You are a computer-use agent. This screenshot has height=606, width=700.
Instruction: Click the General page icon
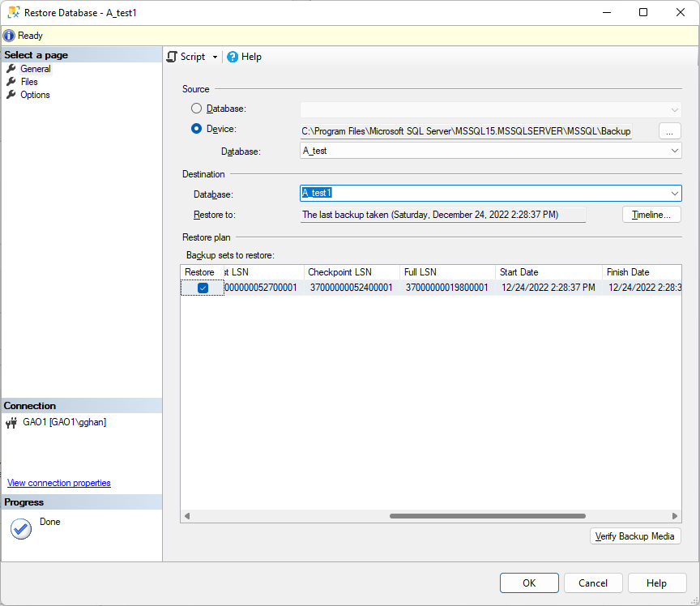pyautogui.click(x=13, y=68)
